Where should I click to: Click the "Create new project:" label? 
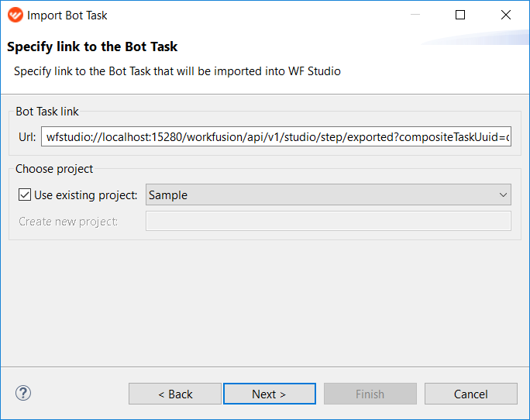[x=68, y=222]
